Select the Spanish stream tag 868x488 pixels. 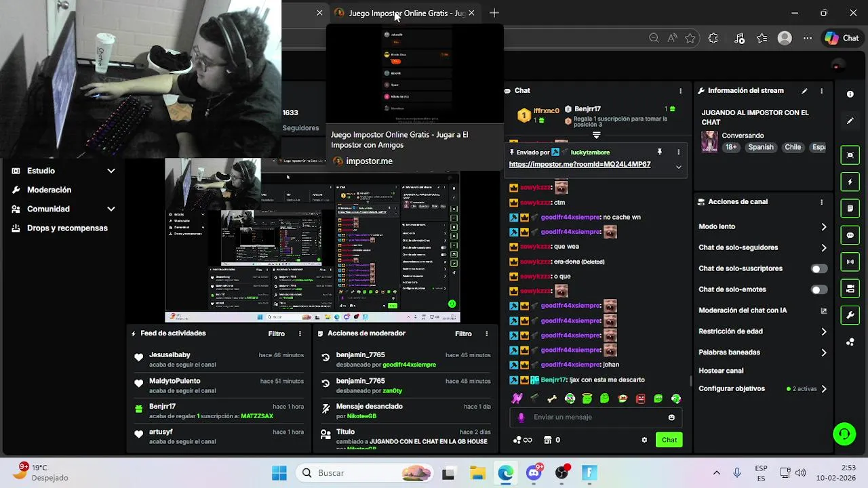point(761,147)
